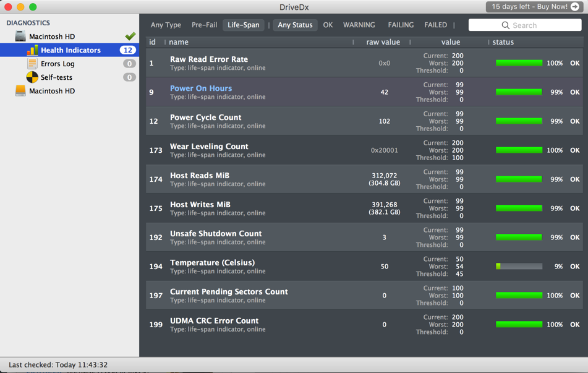
Task: Click OK status for Unsafe Shutdown Count
Action: click(574, 238)
